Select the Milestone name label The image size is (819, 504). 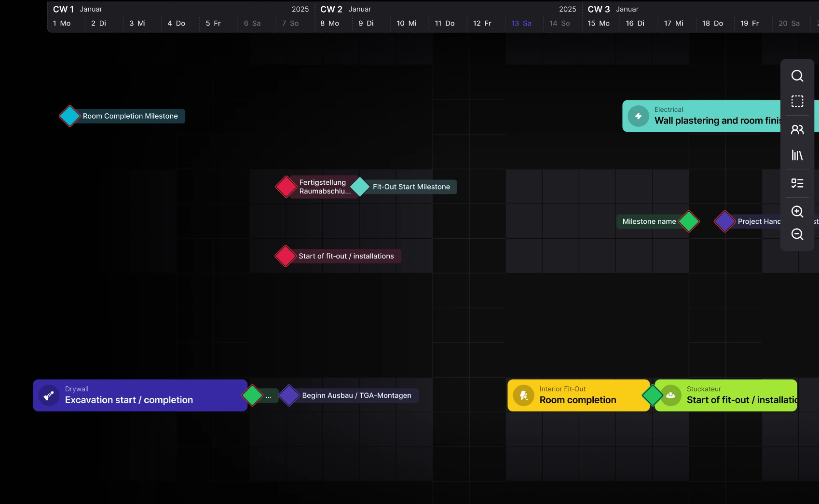pos(649,221)
